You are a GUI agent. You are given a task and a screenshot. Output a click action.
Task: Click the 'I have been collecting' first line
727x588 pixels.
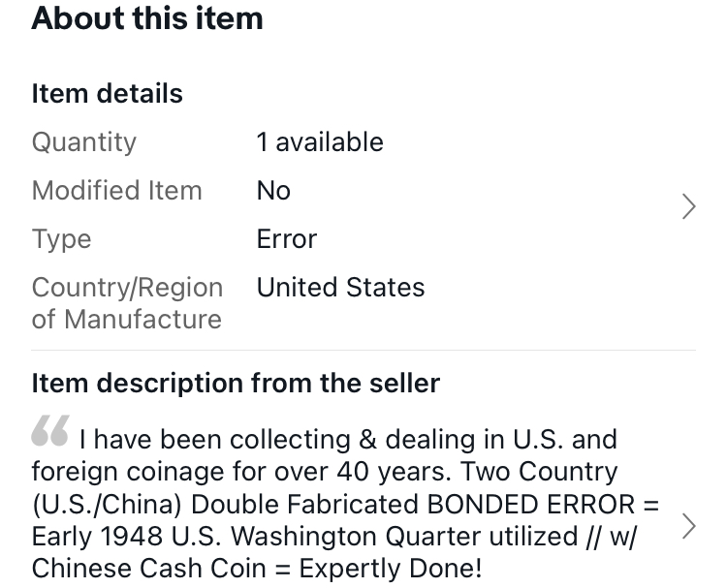pos(348,439)
